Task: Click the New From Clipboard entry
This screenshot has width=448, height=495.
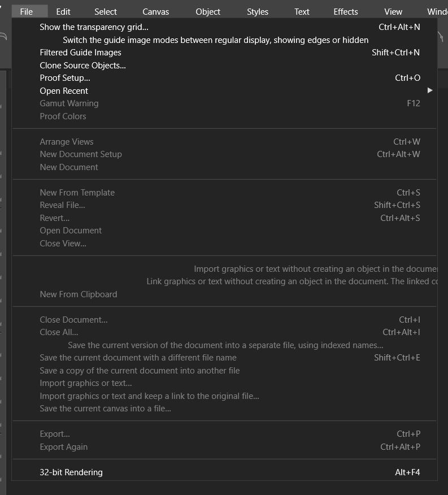Action: (79, 294)
